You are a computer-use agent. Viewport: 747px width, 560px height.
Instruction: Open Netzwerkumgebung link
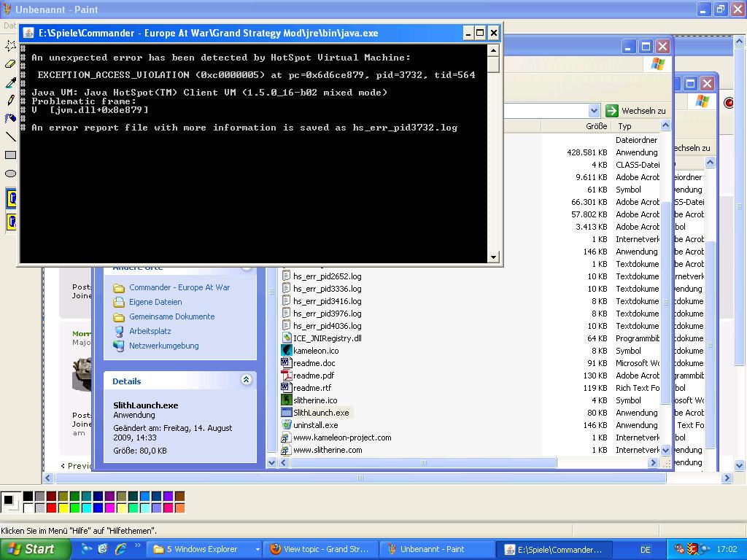click(x=163, y=346)
